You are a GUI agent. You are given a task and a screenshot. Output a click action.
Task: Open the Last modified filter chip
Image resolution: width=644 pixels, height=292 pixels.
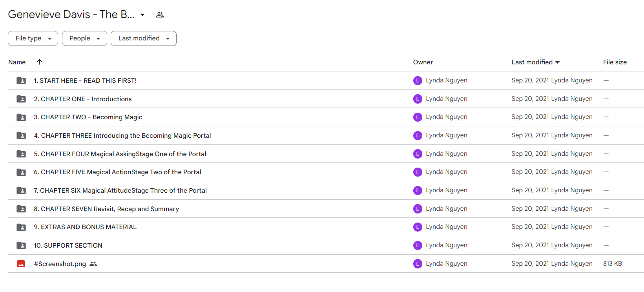(x=144, y=38)
